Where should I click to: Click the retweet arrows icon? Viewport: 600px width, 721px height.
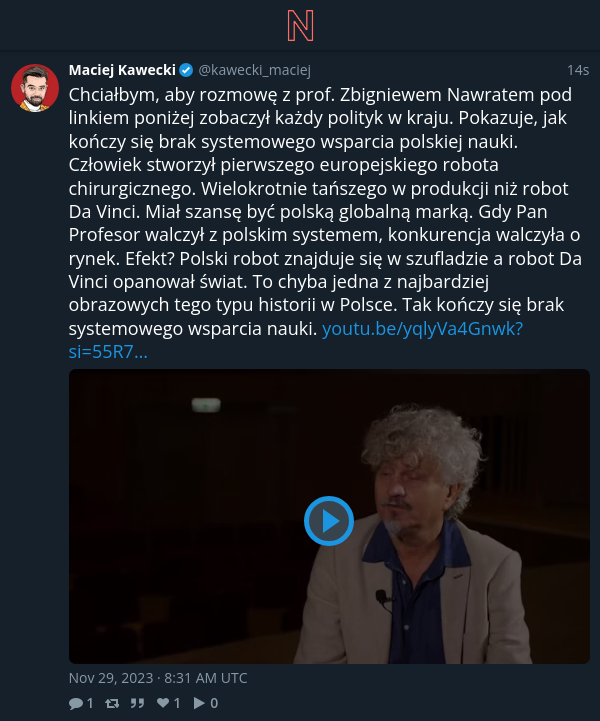[112, 704]
